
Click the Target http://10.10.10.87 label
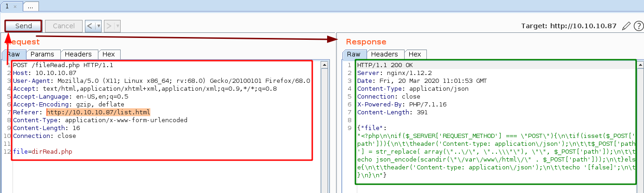click(569, 26)
